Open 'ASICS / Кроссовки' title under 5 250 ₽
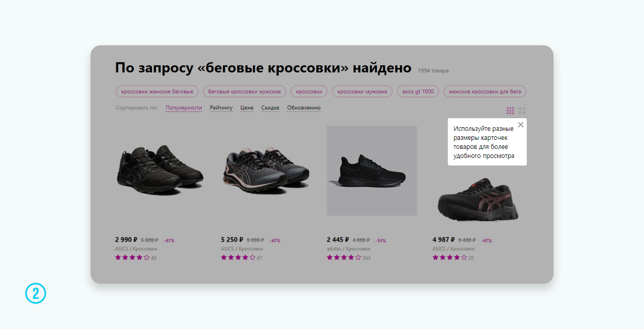The image size is (644, 329). pos(242,249)
